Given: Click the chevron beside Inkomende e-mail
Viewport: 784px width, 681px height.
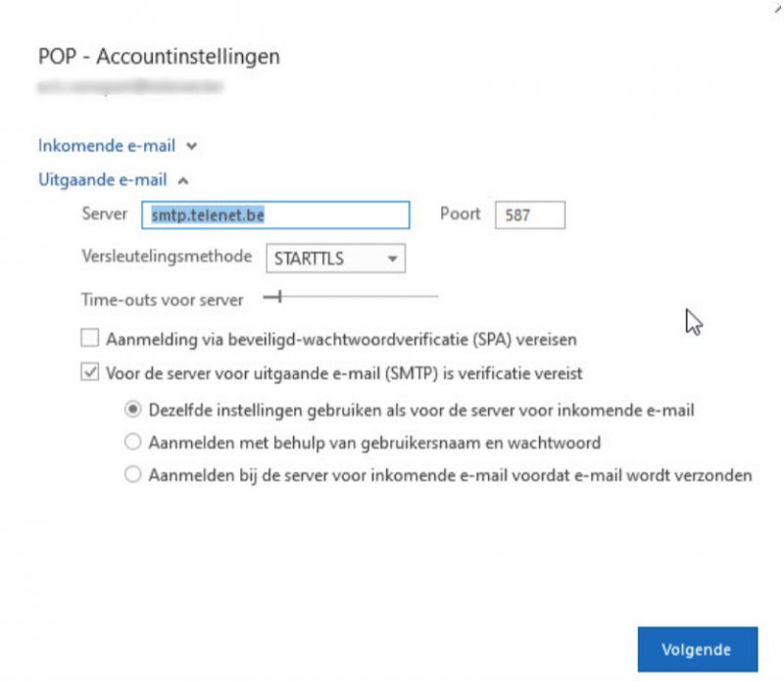Looking at the screenshot, I should [x=191, y=146].
